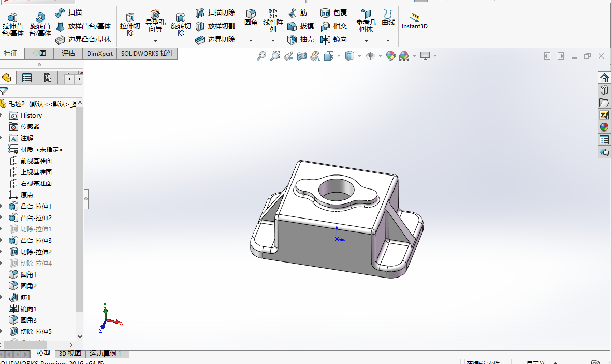Toggle the Hide/Show Items eye icon
This screenshot has height=364, width=612.
370,56
